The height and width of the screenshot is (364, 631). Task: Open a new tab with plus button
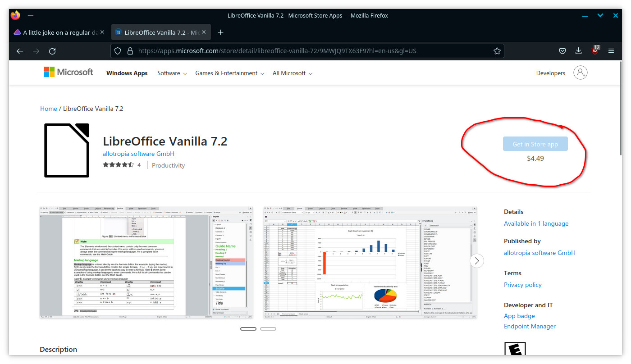(220, 32)
